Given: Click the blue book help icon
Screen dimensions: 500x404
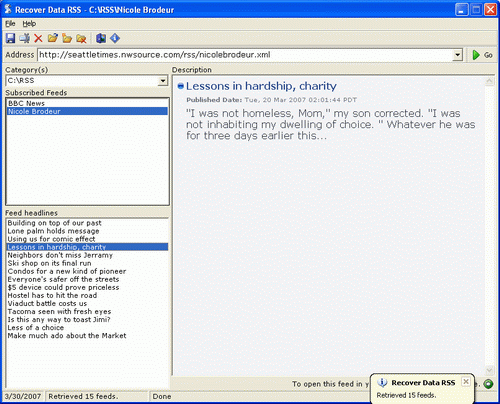Looking at the screenshot, I should 101,38.
